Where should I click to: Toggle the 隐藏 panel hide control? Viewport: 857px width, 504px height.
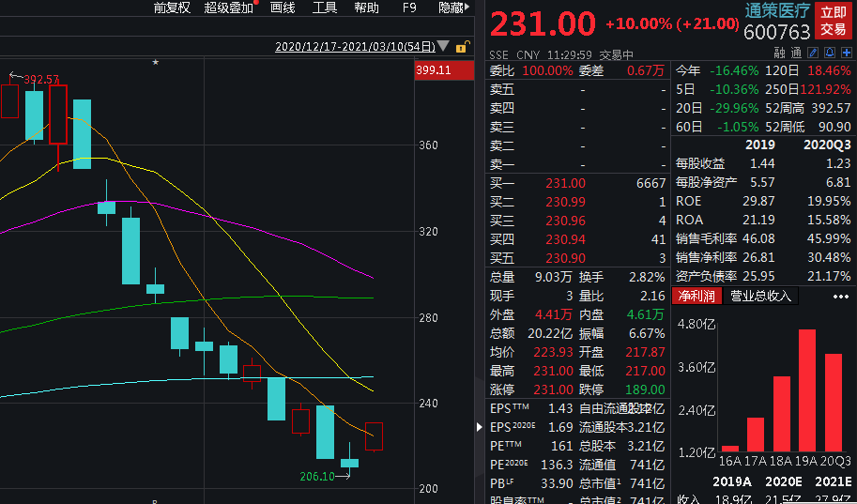click(x=453, y=8)
